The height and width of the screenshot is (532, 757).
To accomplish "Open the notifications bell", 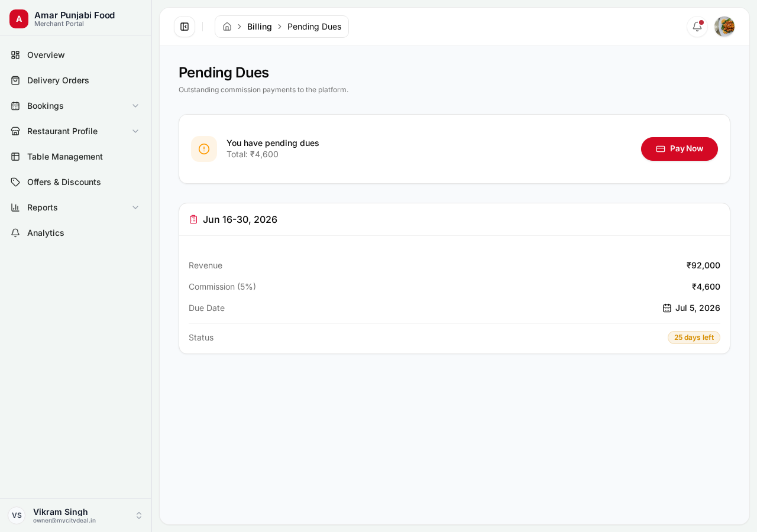I will (x=697, y=27).
